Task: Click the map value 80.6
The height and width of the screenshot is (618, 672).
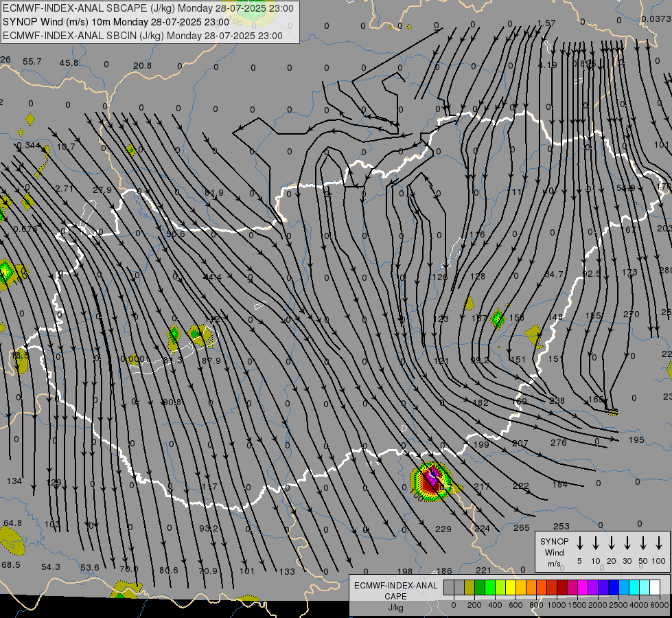Action: click(168, 571)
